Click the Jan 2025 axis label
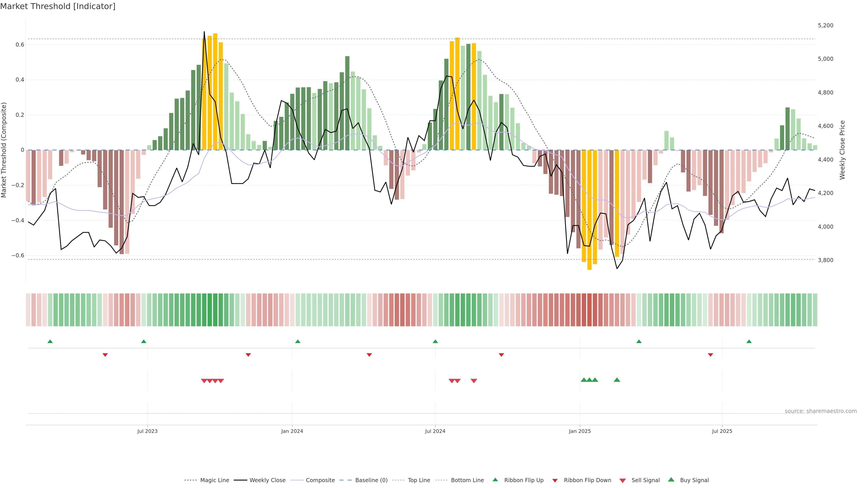 (x=580, y=431)
